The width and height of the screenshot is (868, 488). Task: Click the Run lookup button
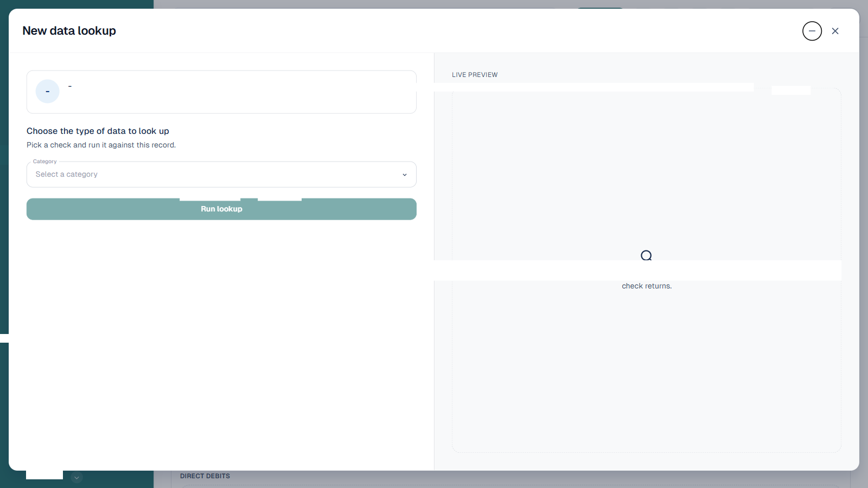coord(221,209)
